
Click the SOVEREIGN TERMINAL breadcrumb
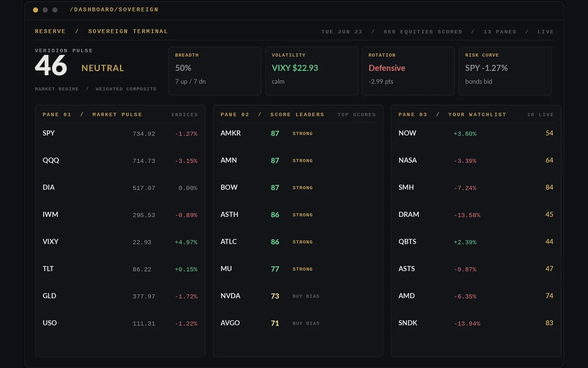(128, 31)
